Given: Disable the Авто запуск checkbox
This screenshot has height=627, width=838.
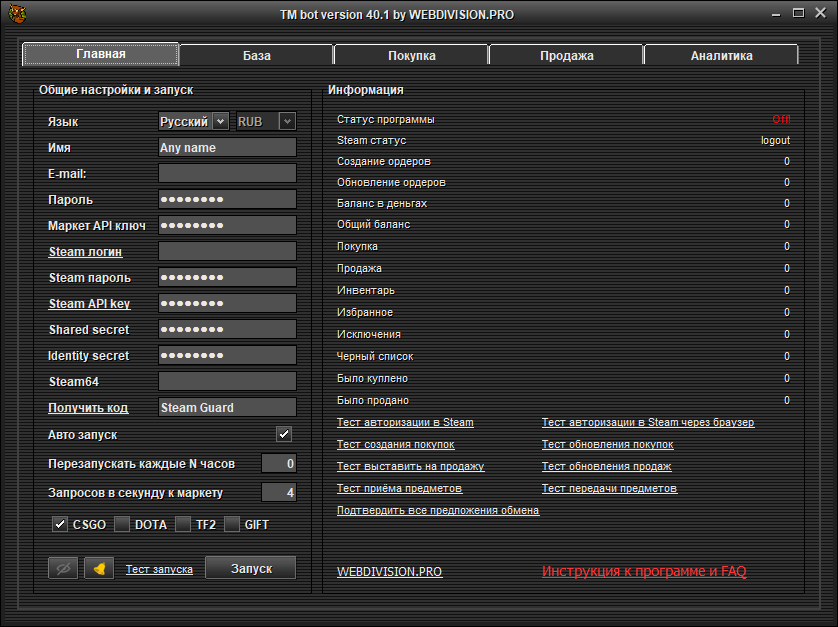Looking at the screenshot, I should pos(284,435).
